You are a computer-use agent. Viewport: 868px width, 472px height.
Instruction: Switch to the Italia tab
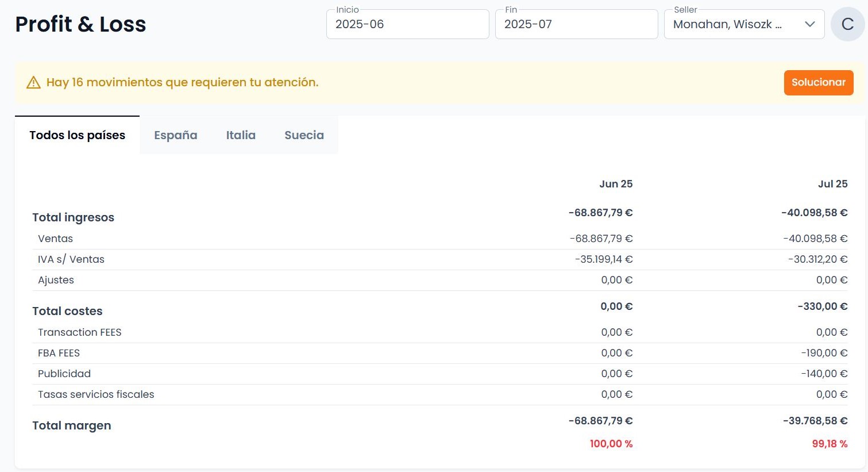click(x=241, y=135)
